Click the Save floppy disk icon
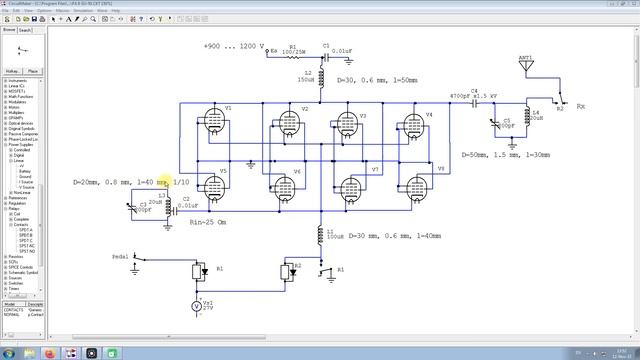Image resolution: width=640 pixels, height=360 pixels. pyautogui.click(x=34, y=19)
